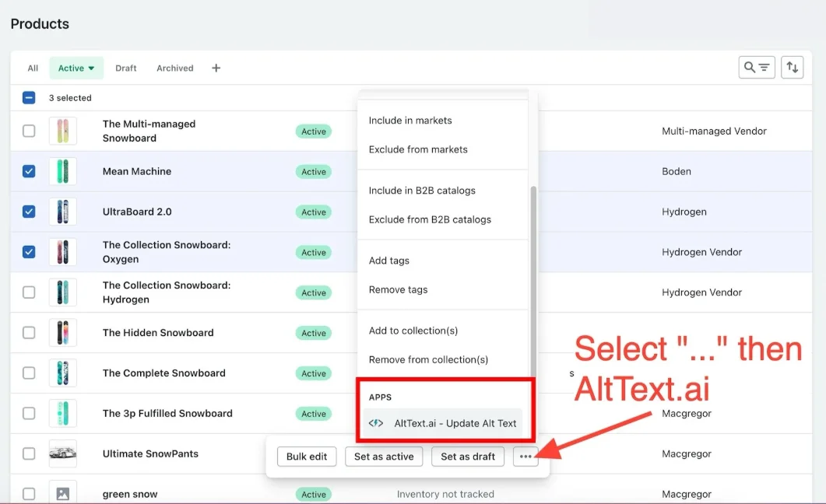This screenshot has height=504, width=826.
Task: Click the sort products icon
Action: (x=792, y=67)
